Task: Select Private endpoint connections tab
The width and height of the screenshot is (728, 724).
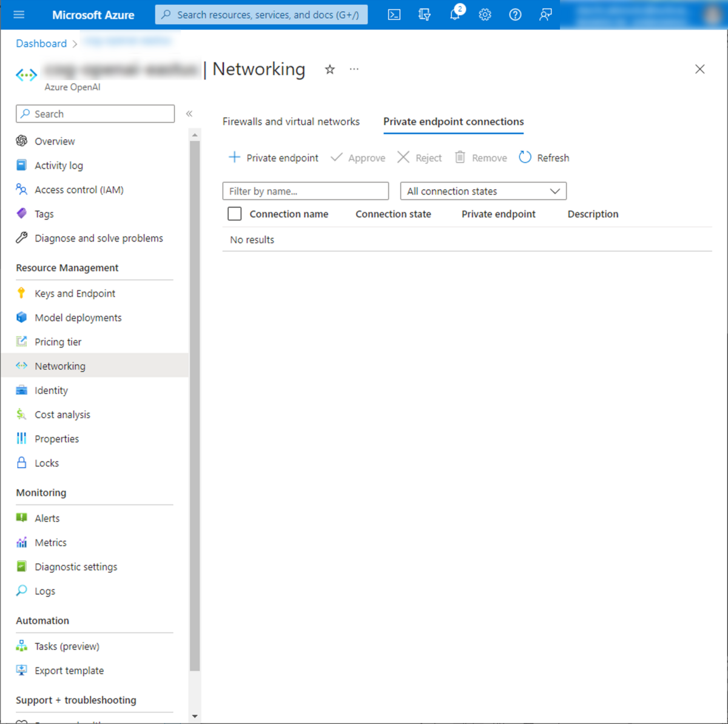Action: (x=454, y=122)
